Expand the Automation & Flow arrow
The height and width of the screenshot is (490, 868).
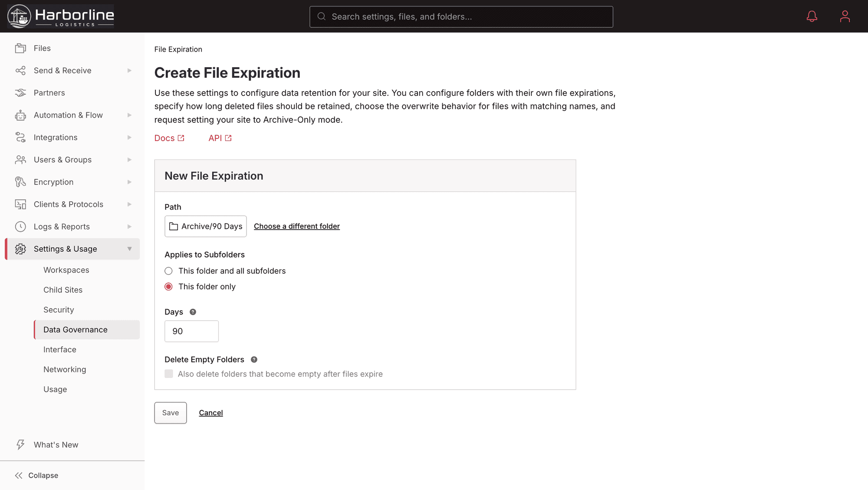129,115
